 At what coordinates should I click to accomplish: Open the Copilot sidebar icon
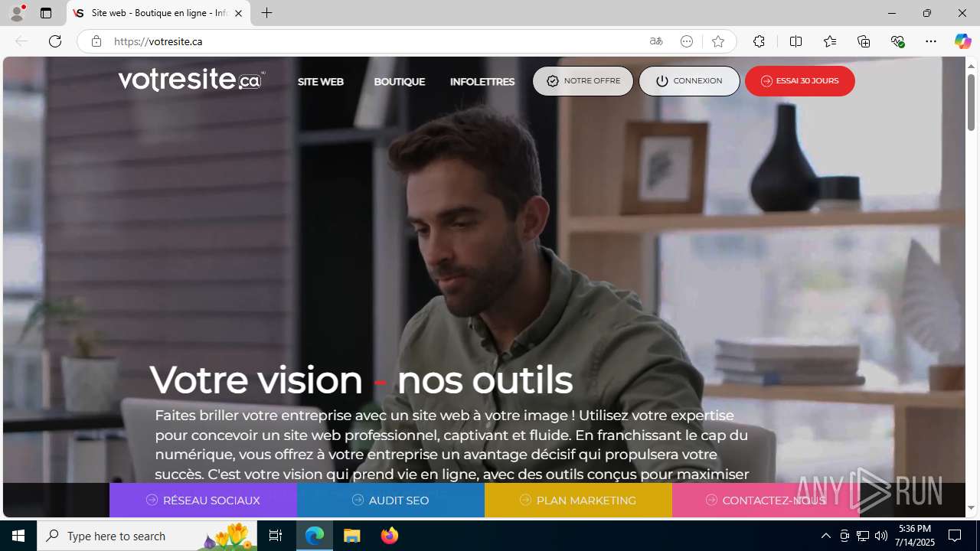pyautogui.click(x=962, y=41)
